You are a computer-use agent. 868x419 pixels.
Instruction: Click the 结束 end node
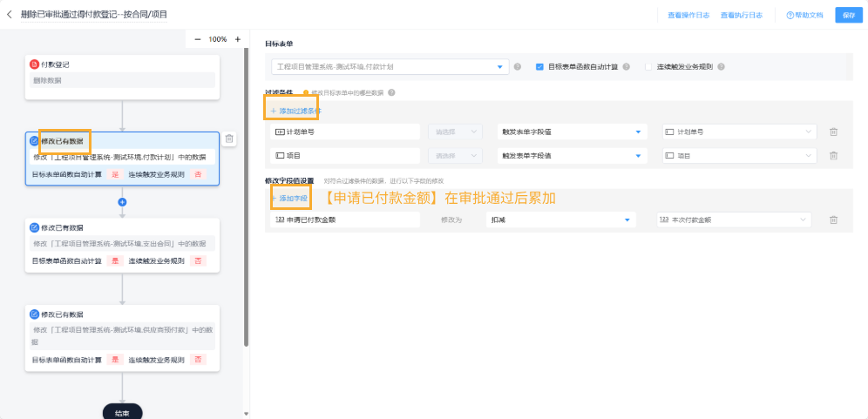click(x=122, y=413)
